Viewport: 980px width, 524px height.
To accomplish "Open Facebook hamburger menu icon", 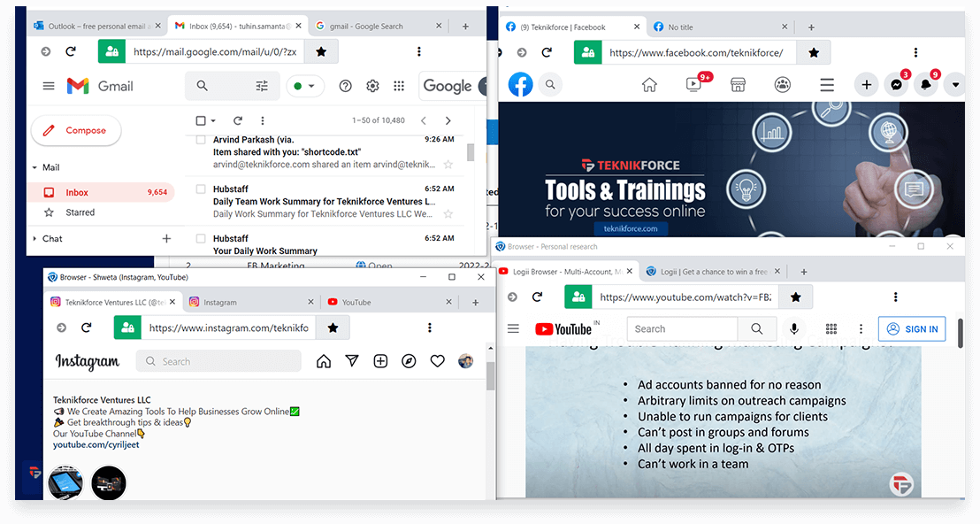I will (x=827, y=84).
